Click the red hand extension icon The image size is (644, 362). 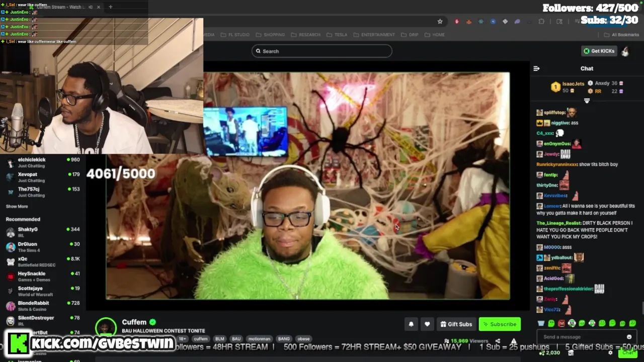pyautogui.click(x=457, y=22)
